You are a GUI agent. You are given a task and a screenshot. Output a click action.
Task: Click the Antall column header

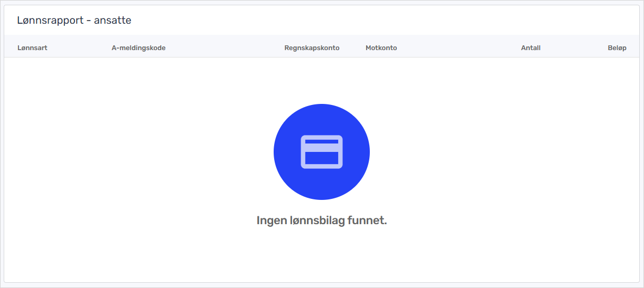[x=530, y=48]
